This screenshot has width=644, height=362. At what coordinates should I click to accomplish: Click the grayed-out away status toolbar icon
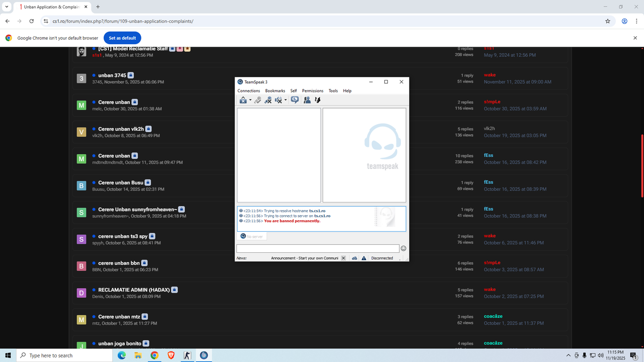258,100
